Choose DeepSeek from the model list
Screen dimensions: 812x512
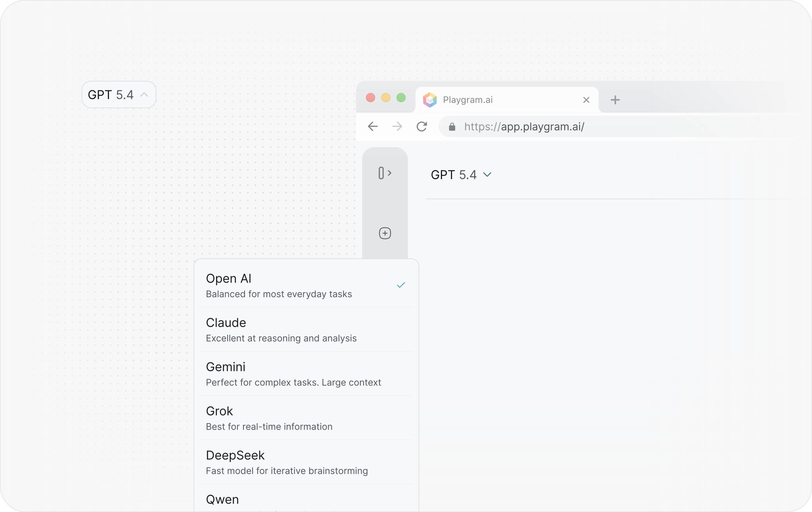(x=306, y=462)
